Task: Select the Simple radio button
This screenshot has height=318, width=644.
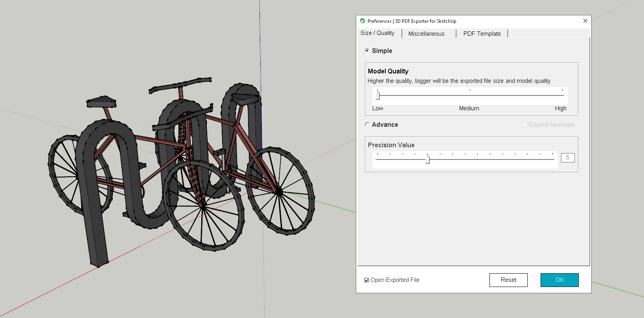Action: pyautogui.click(x=367, y=51)
